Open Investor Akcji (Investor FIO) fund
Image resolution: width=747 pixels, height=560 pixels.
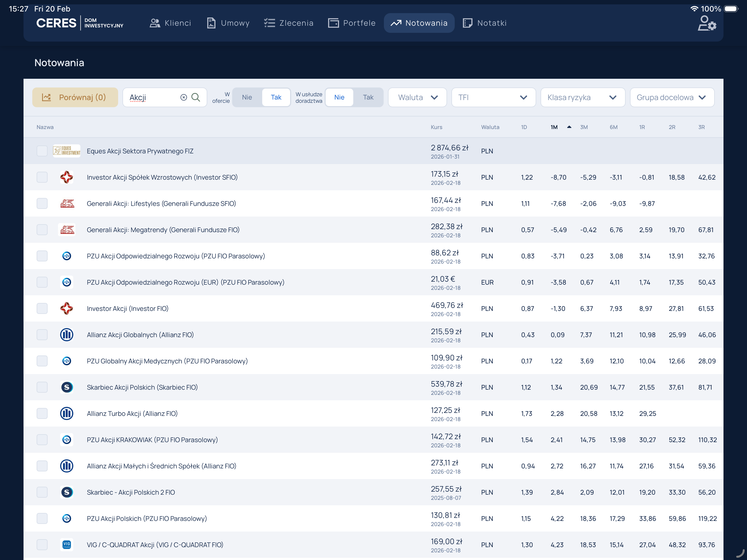coord(127,309)
